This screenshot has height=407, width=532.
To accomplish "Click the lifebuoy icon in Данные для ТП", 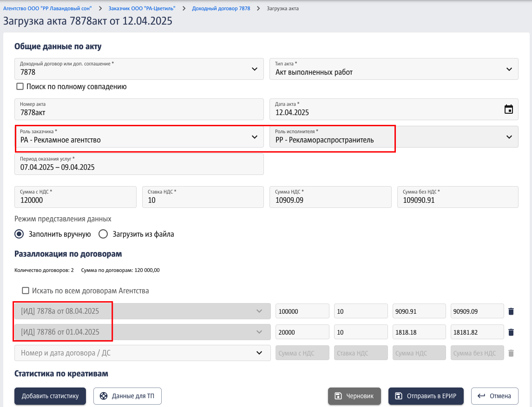I will coord(104,396).
